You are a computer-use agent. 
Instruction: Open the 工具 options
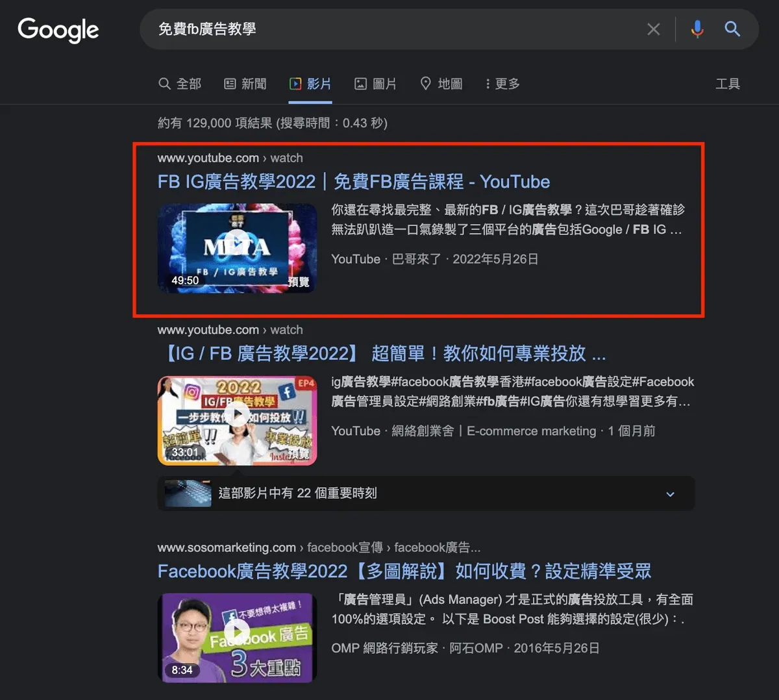728,84
